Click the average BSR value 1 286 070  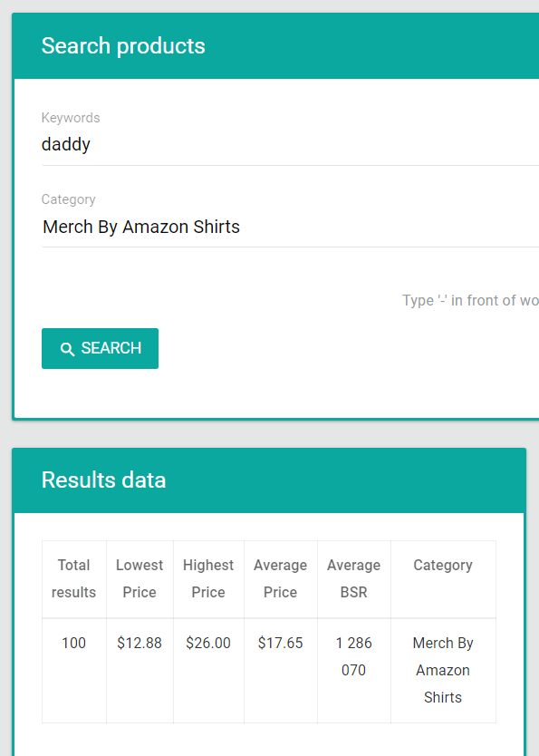353,656
